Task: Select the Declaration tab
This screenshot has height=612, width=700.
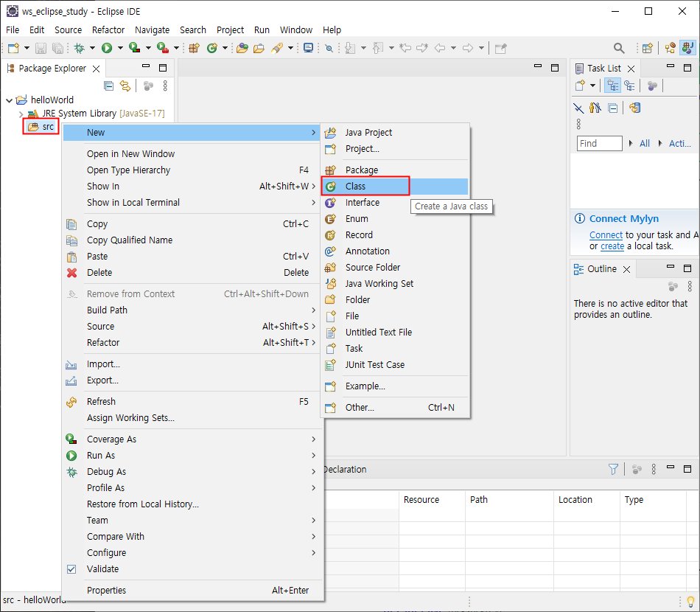Action: coord(344,470)
